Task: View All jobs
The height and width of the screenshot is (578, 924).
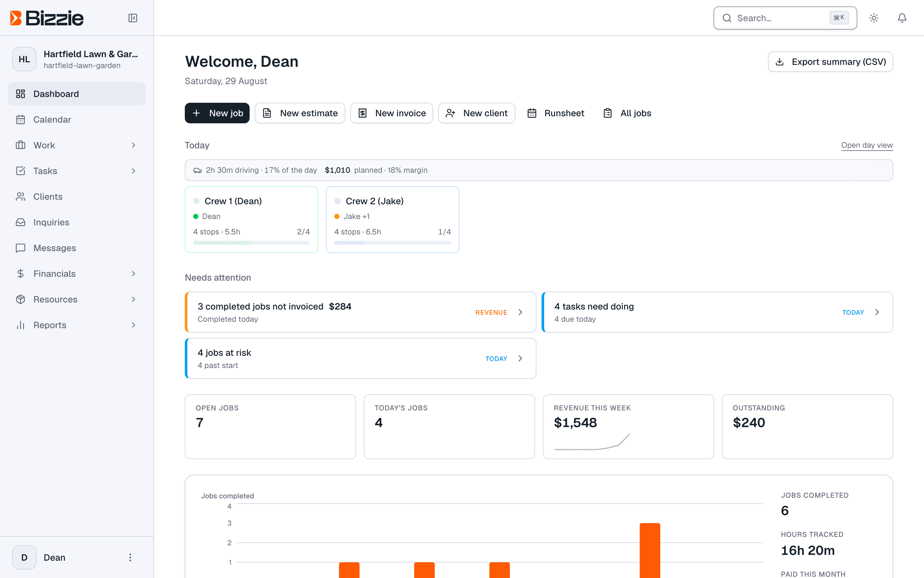Action: pyautogui.click(x=627, y=113)
